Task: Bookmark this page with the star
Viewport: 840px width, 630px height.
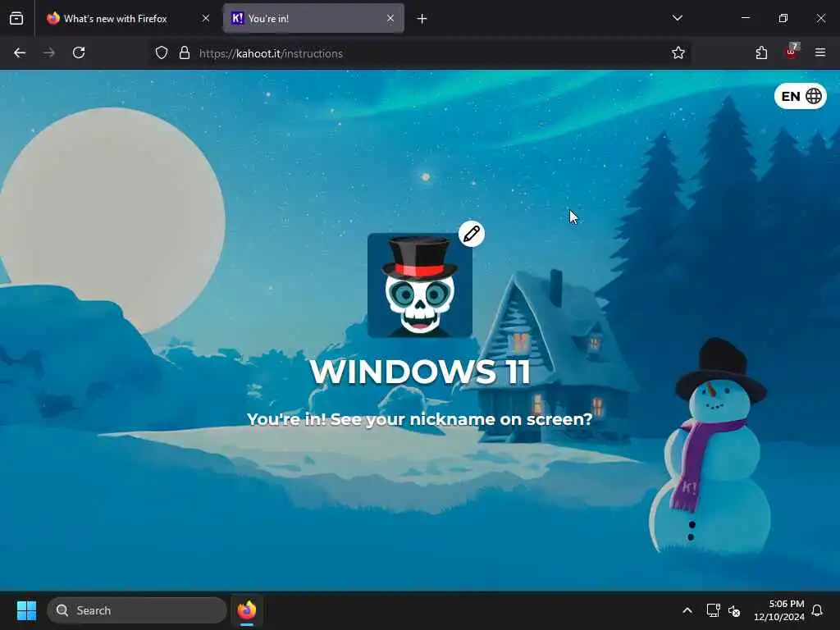Action: click(x=678, y=52)
